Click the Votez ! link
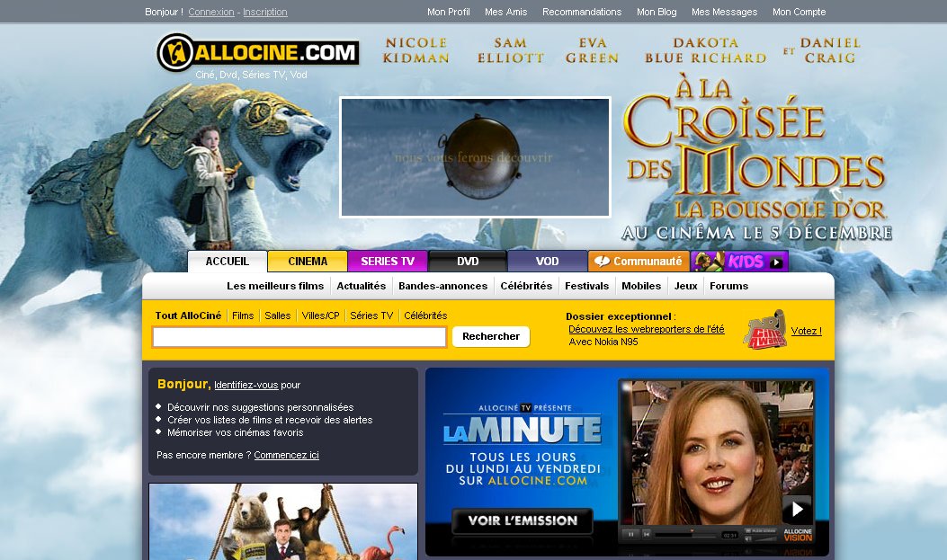 [x=807, y=331]
